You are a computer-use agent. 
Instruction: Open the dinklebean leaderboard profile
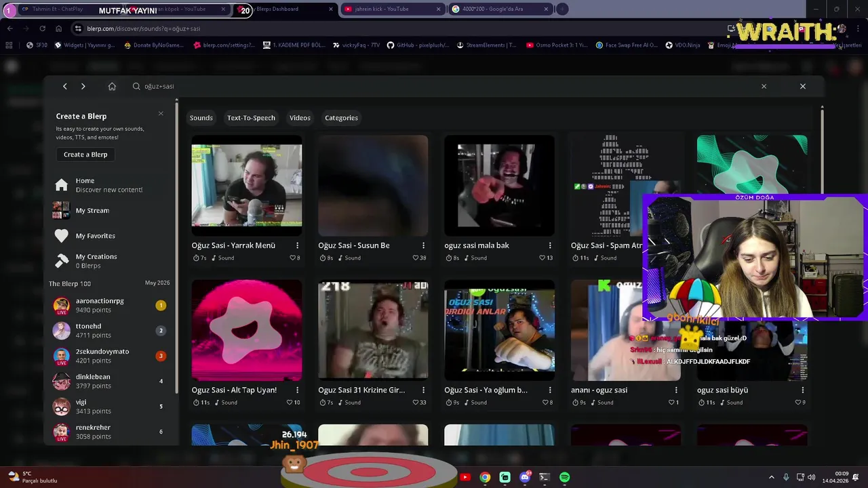pos(109,381)
